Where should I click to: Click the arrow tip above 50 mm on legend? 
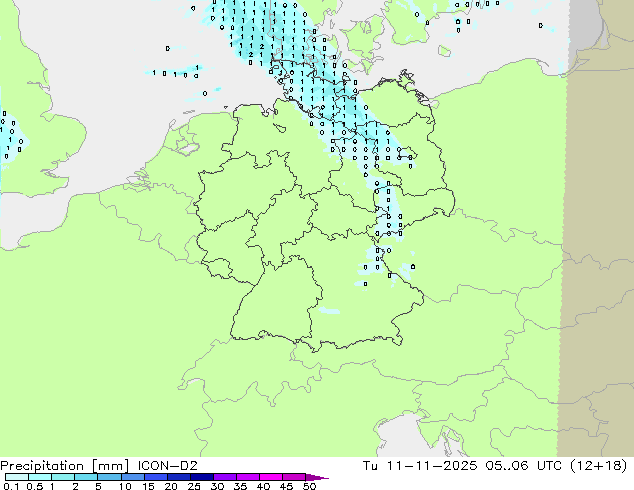point(317,477)
